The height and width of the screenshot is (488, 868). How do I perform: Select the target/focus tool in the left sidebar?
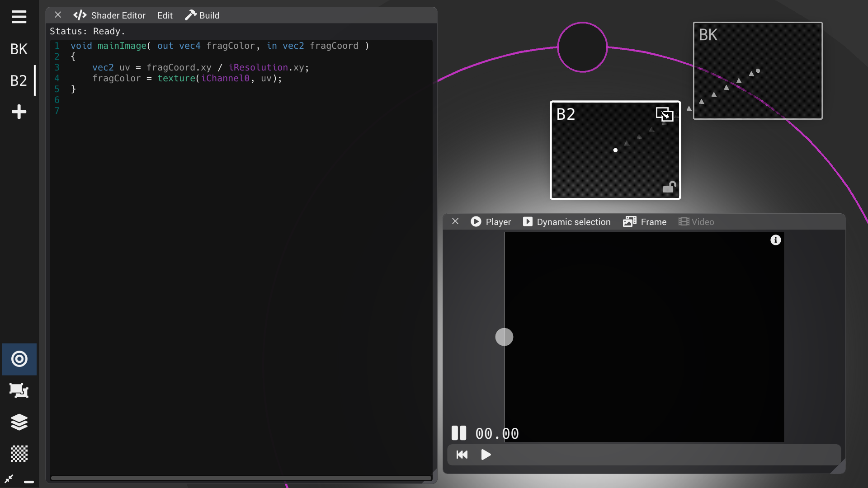[19, 359]
